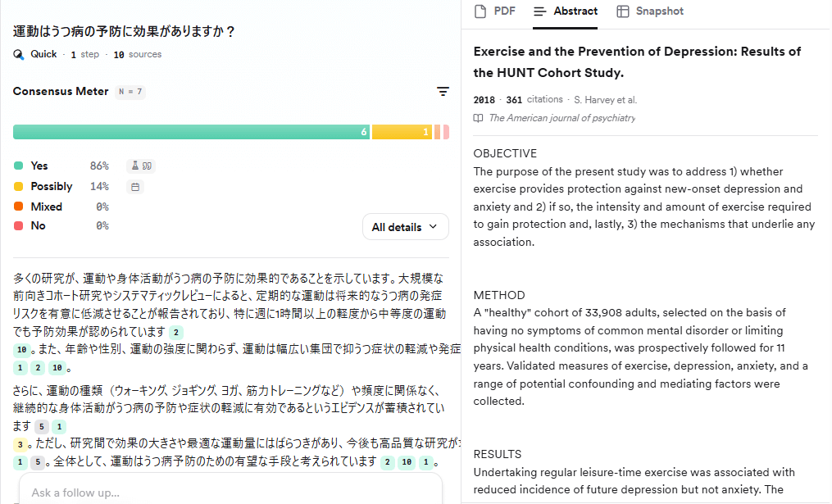The height and width of the screenshot is (504, 832).
Task: Click the publication year '2018'
Action: 484,100
